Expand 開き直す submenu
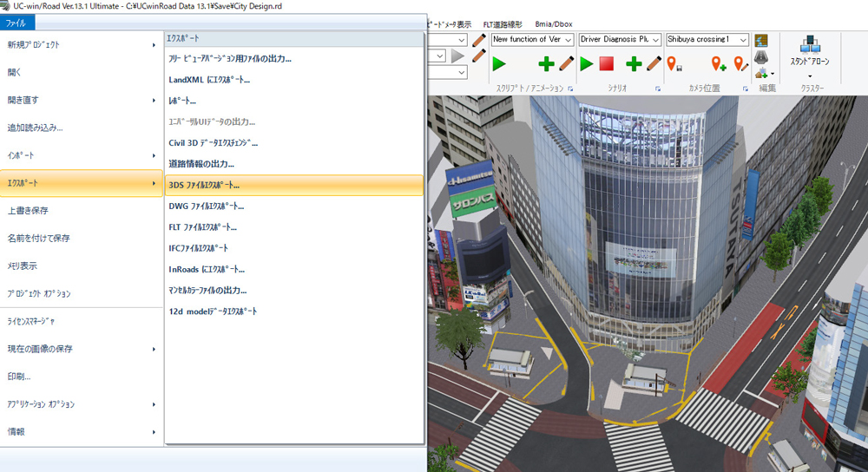This screenshot has height=472, width=868. click(x=82, y=100)
